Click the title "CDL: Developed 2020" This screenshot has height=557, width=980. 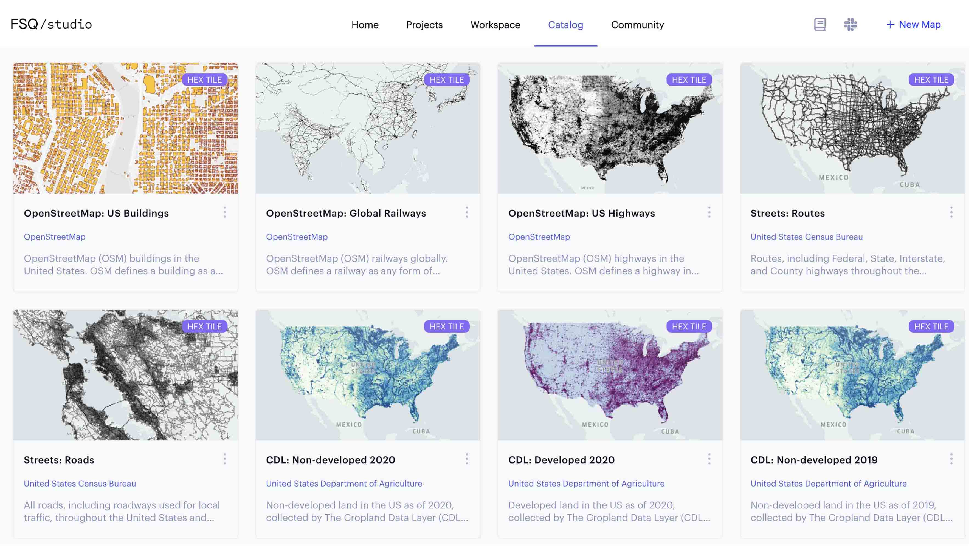561,460
